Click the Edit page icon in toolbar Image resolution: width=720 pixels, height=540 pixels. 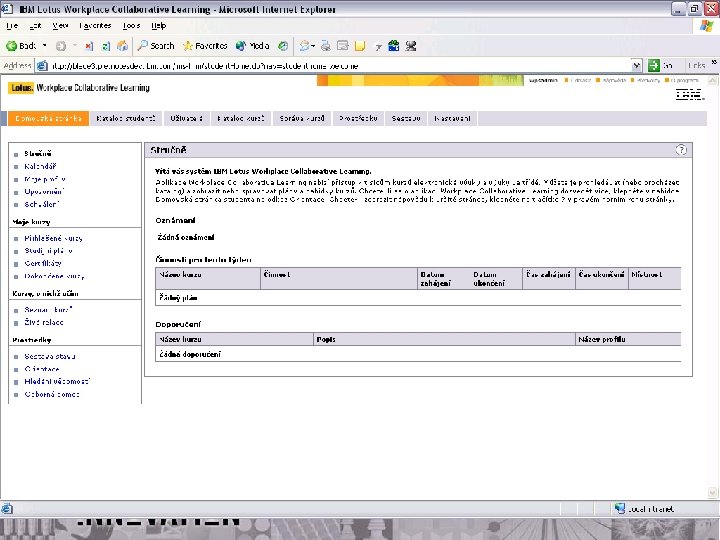[343, 46]
